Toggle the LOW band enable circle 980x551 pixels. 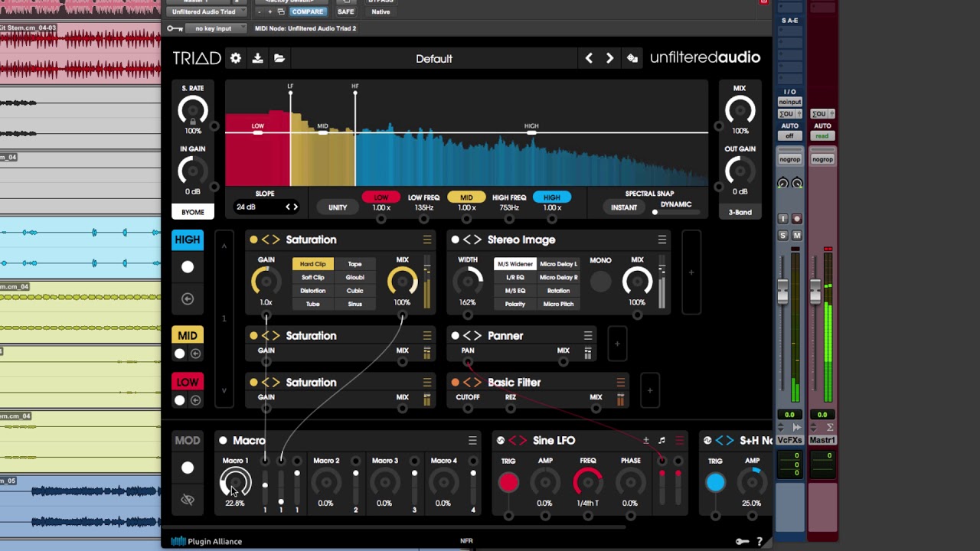[x=180, y=400]
